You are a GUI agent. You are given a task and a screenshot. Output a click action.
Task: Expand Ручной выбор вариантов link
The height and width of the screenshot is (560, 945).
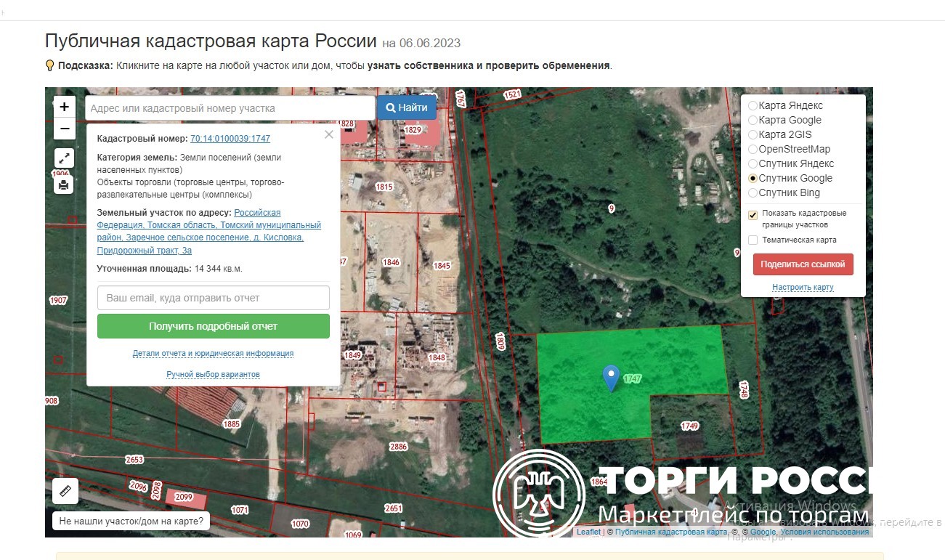tap(213, 374)
